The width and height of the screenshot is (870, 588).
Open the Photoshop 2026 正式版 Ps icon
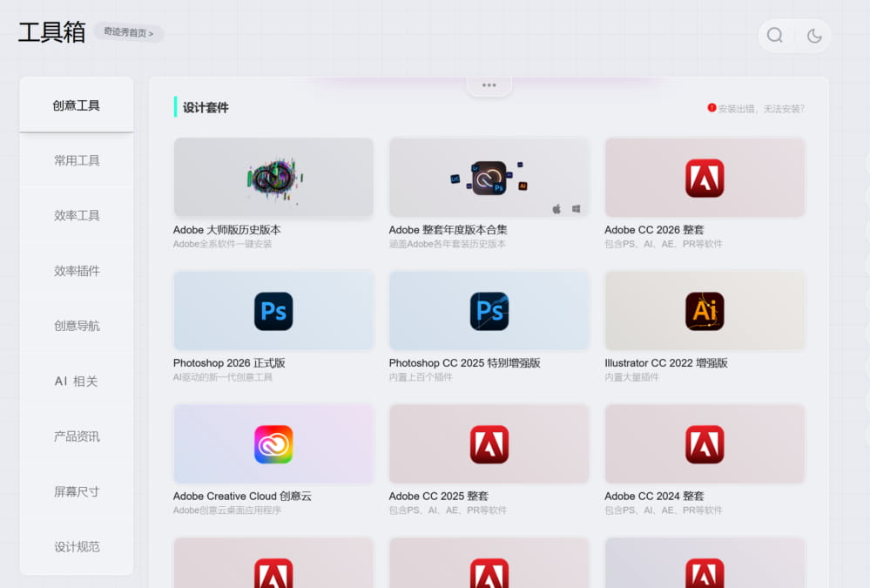(273, 311)
